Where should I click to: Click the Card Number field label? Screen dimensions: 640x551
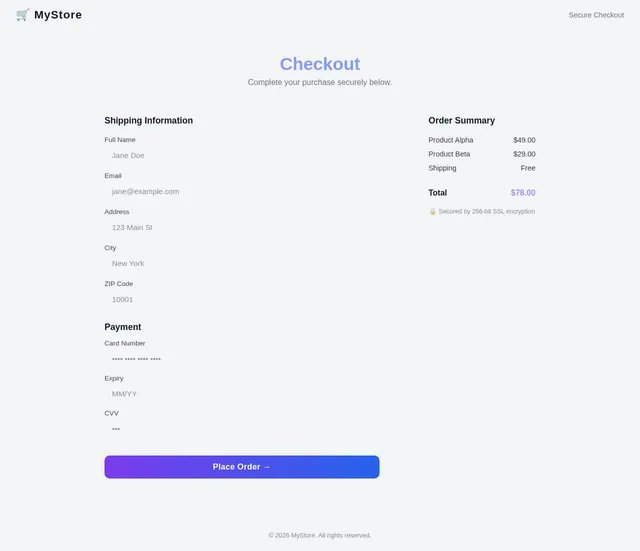click(x=124, y=343)
